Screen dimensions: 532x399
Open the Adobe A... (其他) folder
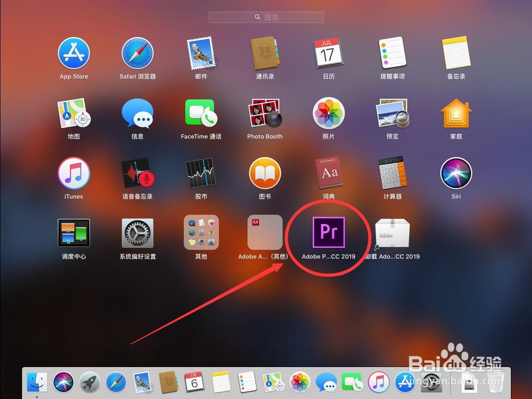(265, 232)
